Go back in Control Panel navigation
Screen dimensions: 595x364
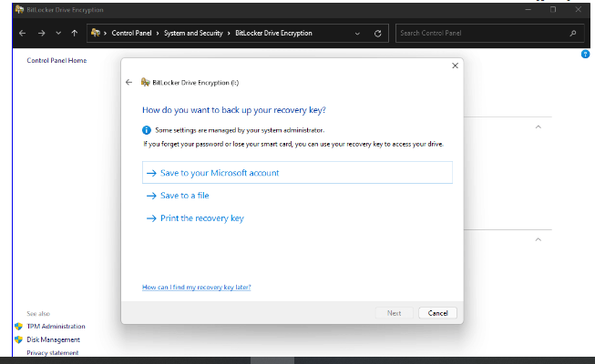[x=23, y=34]
